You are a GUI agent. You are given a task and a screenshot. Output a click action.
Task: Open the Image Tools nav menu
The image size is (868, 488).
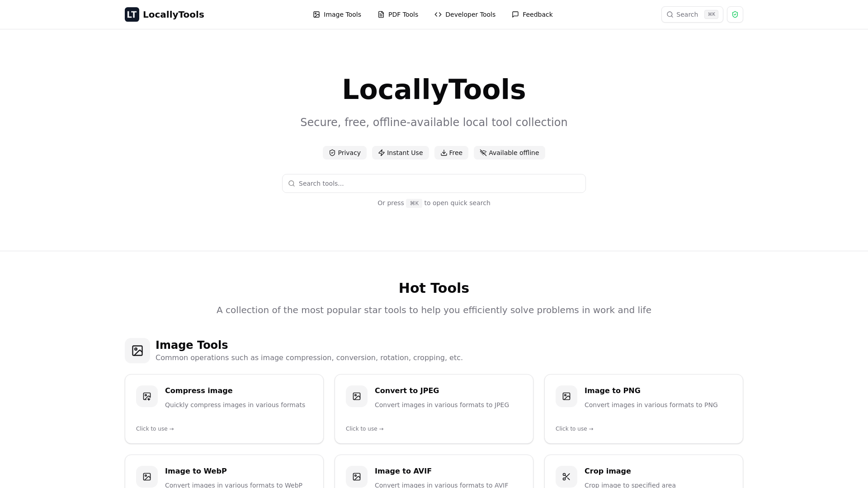(x=337, y=14)
